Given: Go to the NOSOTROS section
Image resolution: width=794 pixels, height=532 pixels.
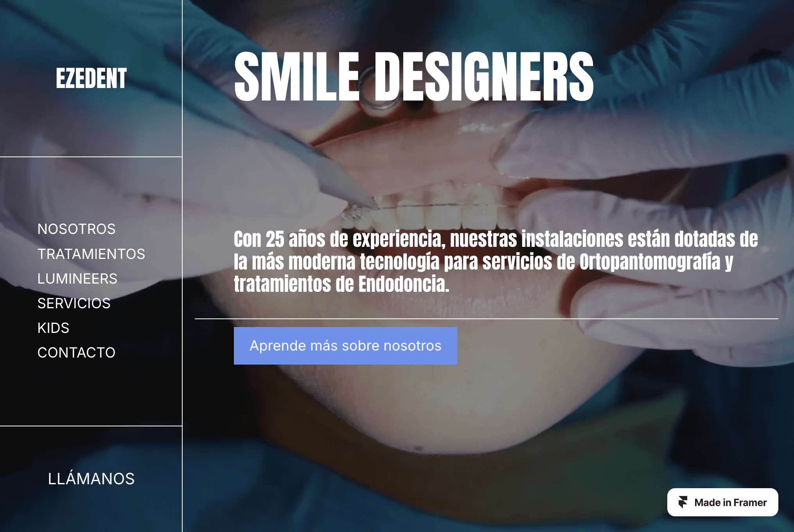Looking at the screenshot, I should coord(76,229).
